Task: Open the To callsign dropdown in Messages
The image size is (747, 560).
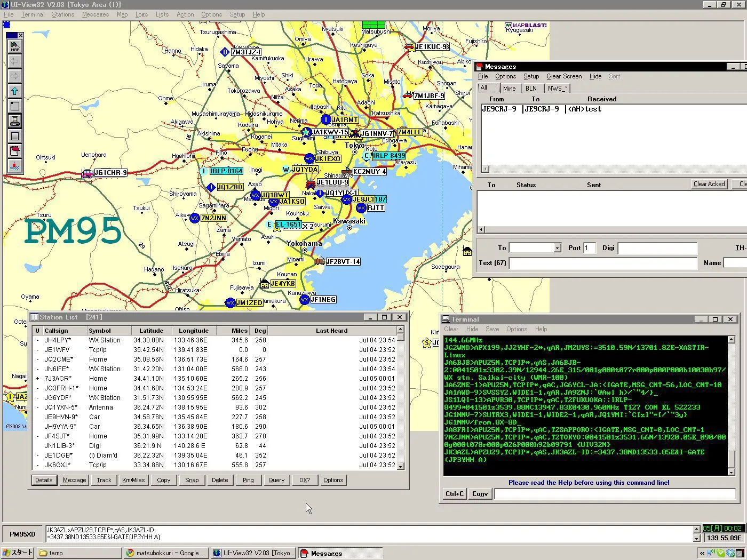Action: (557, 248)
